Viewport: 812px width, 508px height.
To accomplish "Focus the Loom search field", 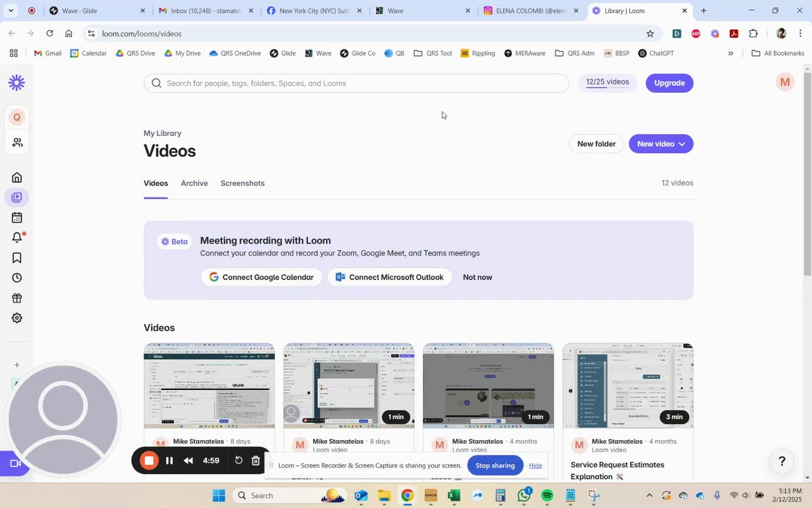I will (357, 83).
